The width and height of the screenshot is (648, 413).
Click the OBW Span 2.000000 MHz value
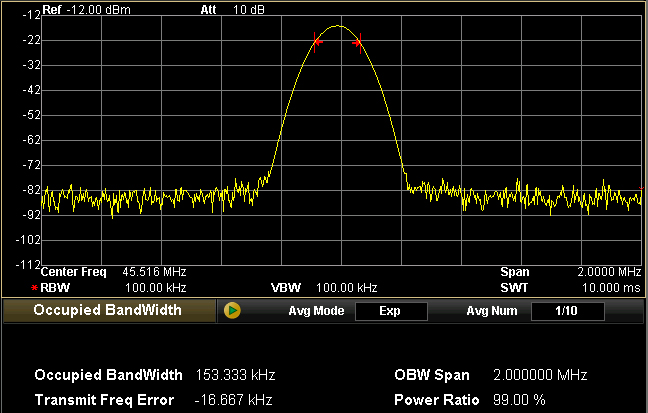pos(540,375)
